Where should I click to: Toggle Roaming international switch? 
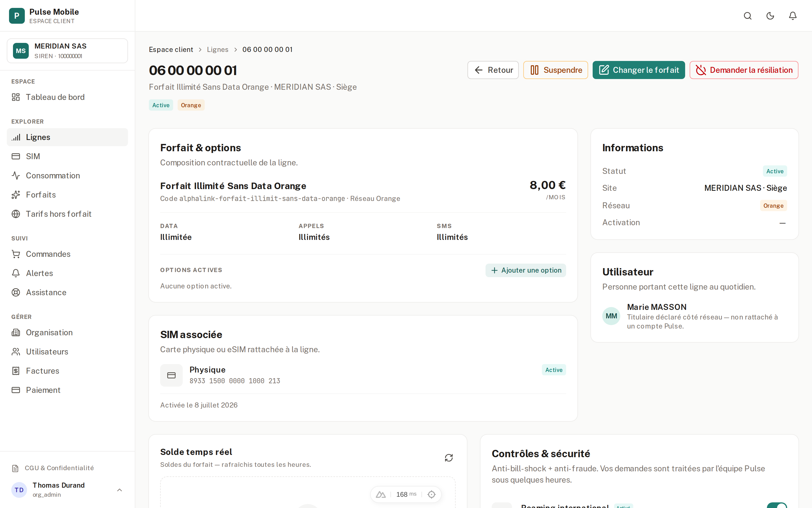click(777, 506)
